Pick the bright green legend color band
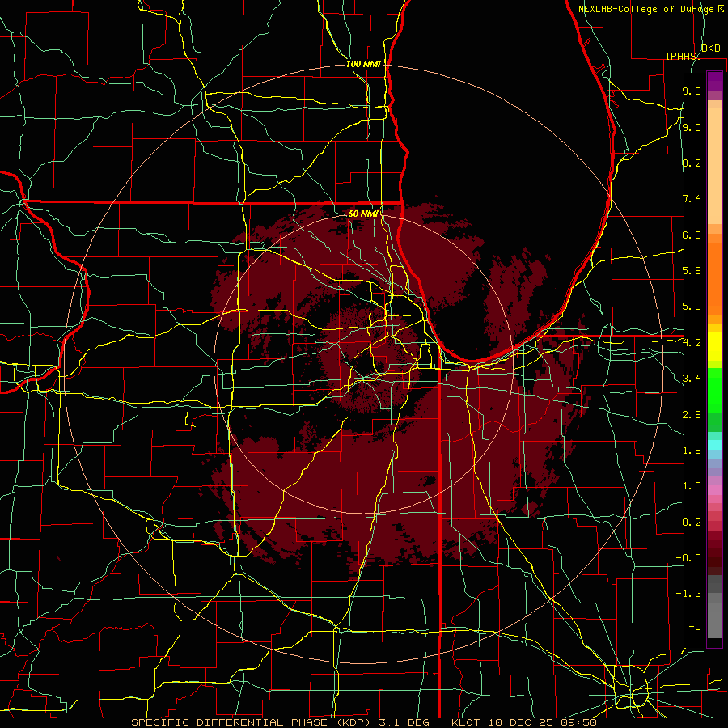Screen dimensions: 728x728 pyautogui.click(x=714, y=390)
